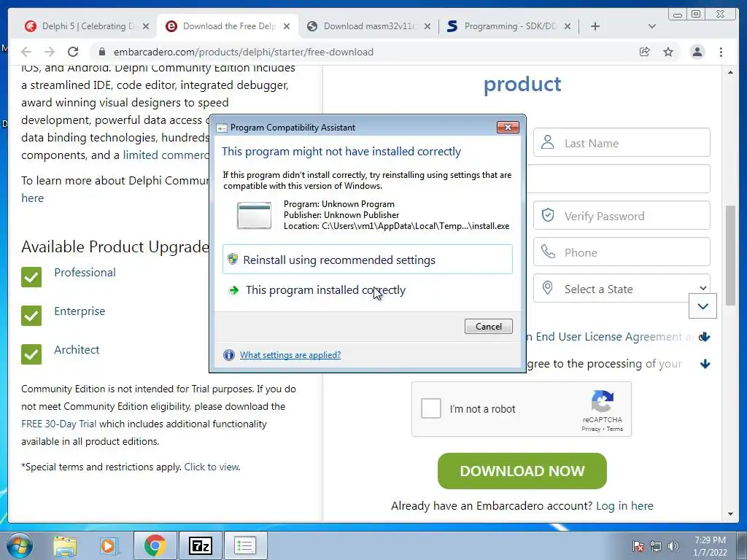Close the Download the Free Delphi tab
The image size is (747, 560).
pos(286,26)
